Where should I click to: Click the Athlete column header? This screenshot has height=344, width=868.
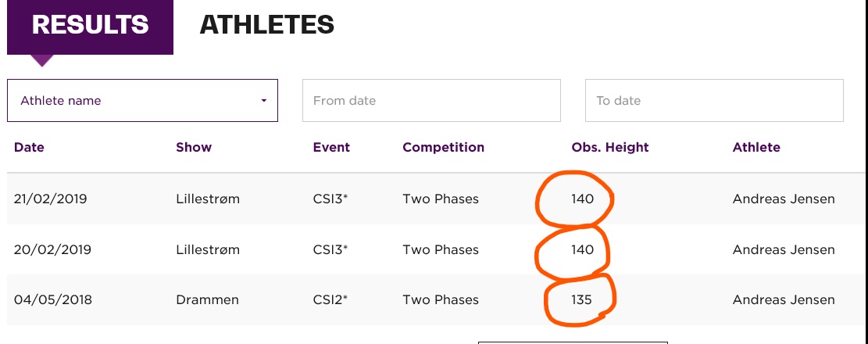(x=756, y=147)
